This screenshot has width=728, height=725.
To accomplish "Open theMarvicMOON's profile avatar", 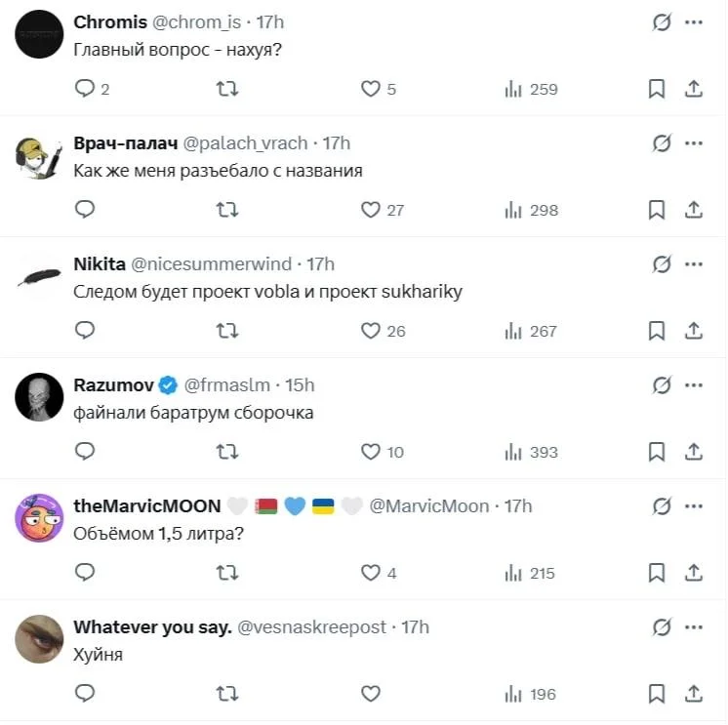I will (40, 518).
